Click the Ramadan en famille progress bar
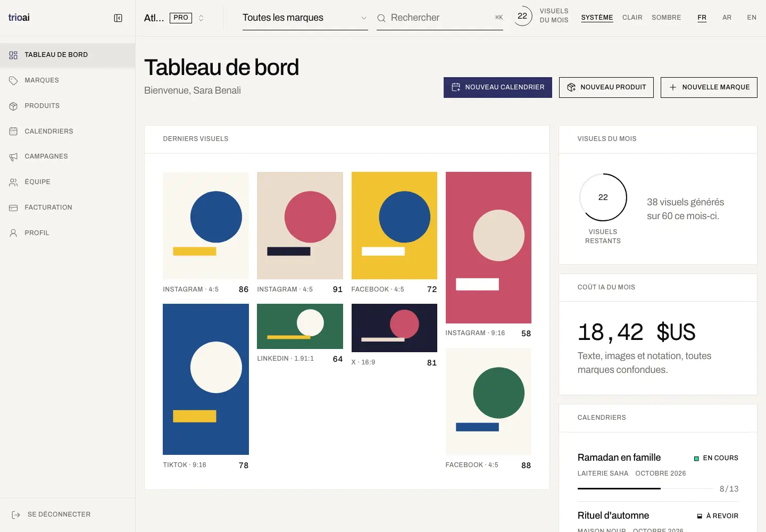The width and height of the screenshot is (766, 532). 645,488
